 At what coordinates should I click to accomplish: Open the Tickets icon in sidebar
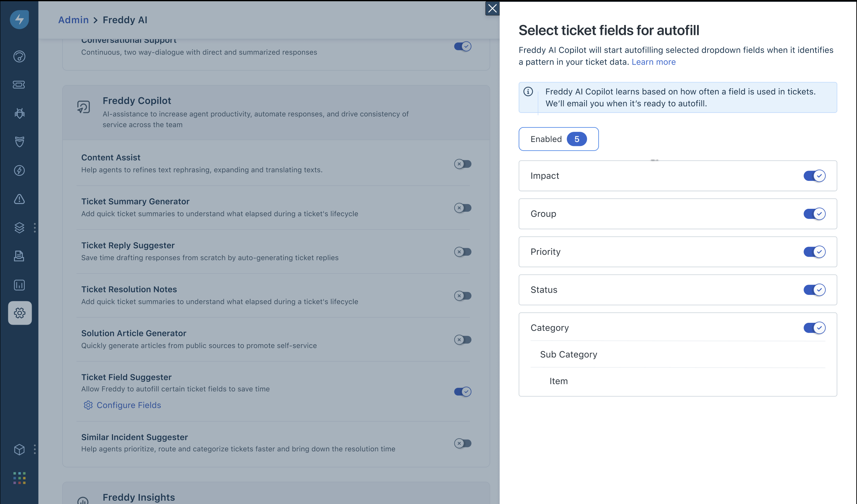point(19,85)
